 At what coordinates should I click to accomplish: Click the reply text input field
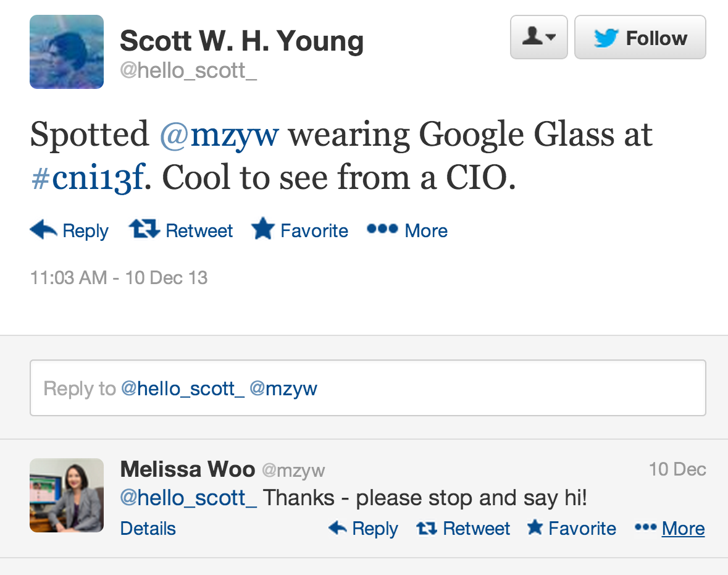[367, 388]
